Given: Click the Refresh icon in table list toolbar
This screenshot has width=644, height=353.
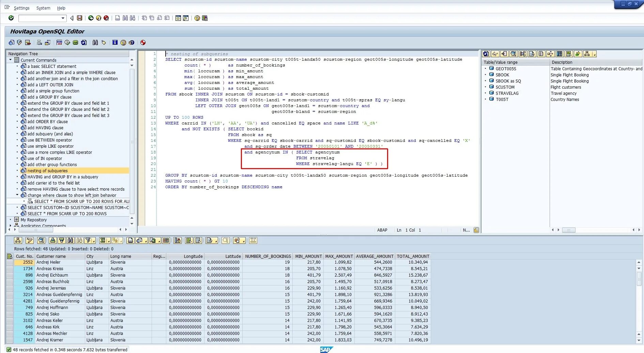Looking at the screenshot, I should [486, 54].
